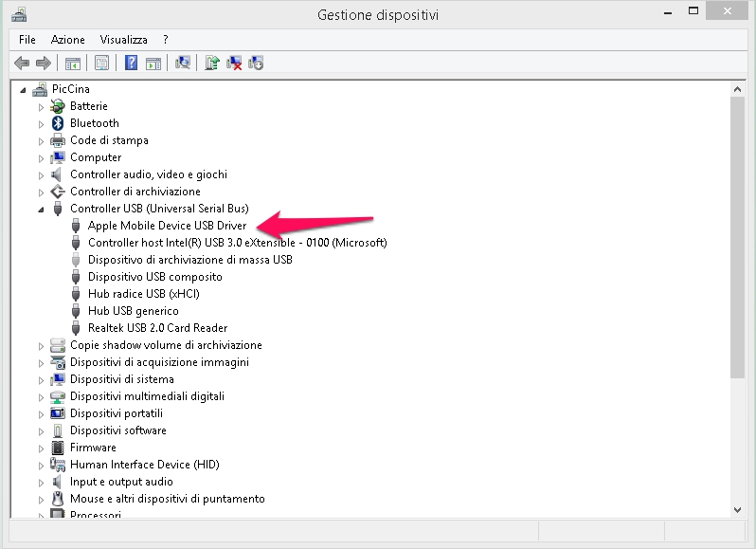
Task: Click the uninstall device red X icon
Action: [234, 64]
